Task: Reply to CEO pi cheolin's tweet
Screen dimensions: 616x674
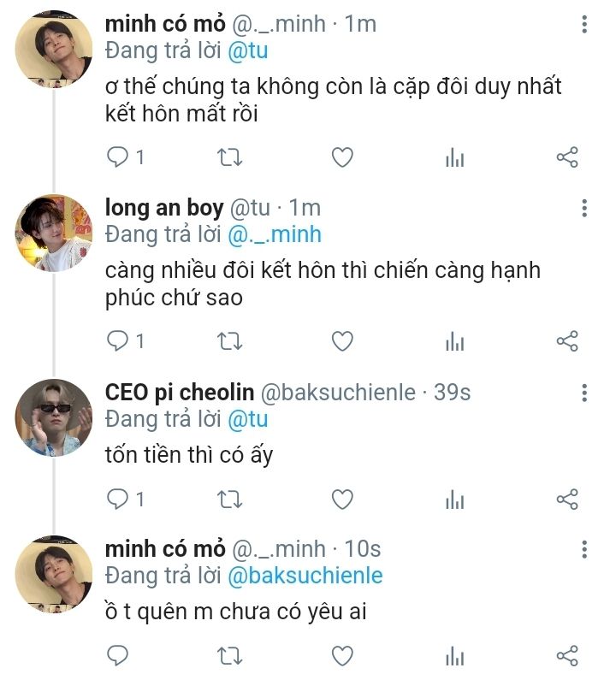Action: coord(117,499)
